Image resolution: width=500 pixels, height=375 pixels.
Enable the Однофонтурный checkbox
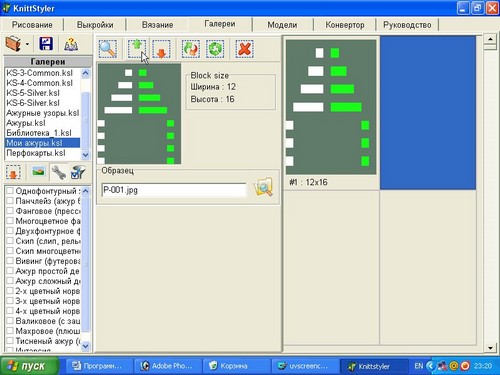[10, 191]
